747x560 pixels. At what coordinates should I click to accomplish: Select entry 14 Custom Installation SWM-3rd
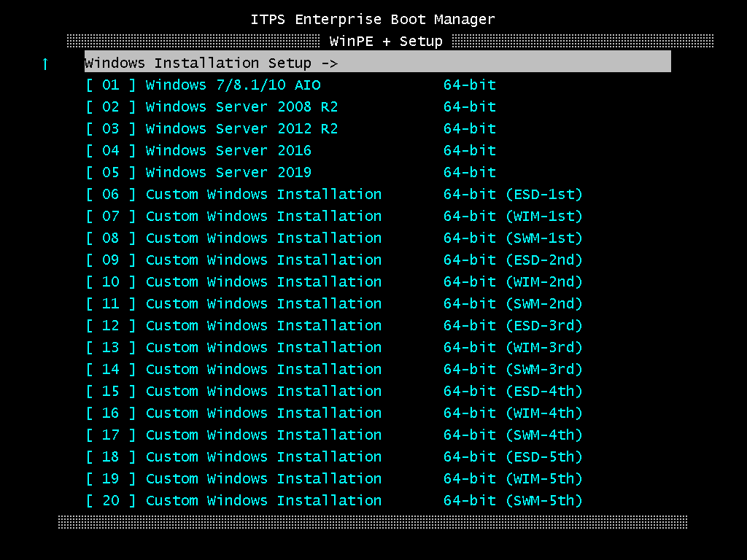tap(334, 370)
